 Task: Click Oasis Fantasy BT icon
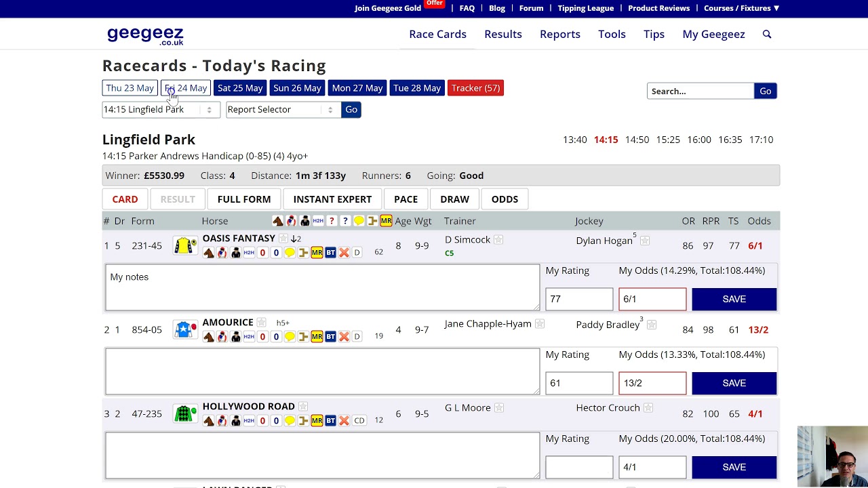tap(330, 253)
